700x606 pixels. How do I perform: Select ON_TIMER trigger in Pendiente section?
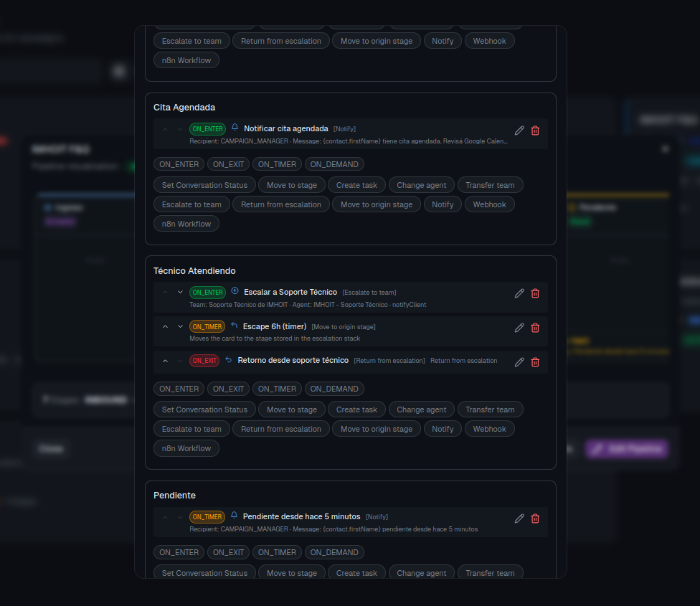277,552
